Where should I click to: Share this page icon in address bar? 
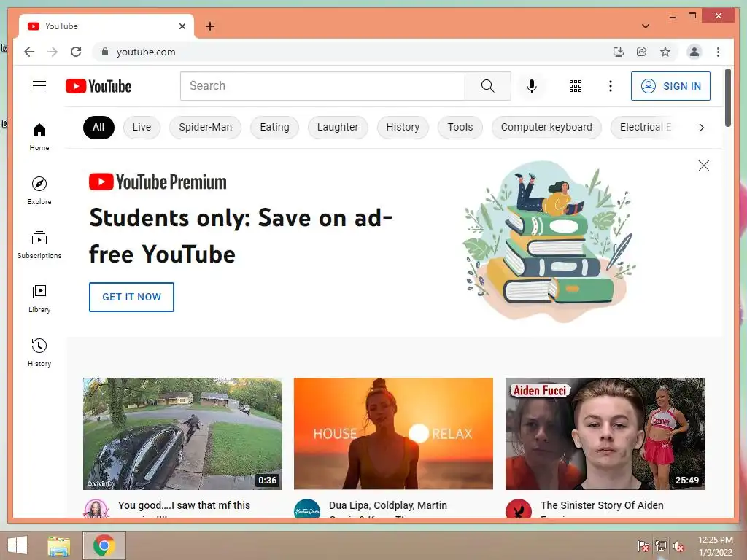pos(642,52)
